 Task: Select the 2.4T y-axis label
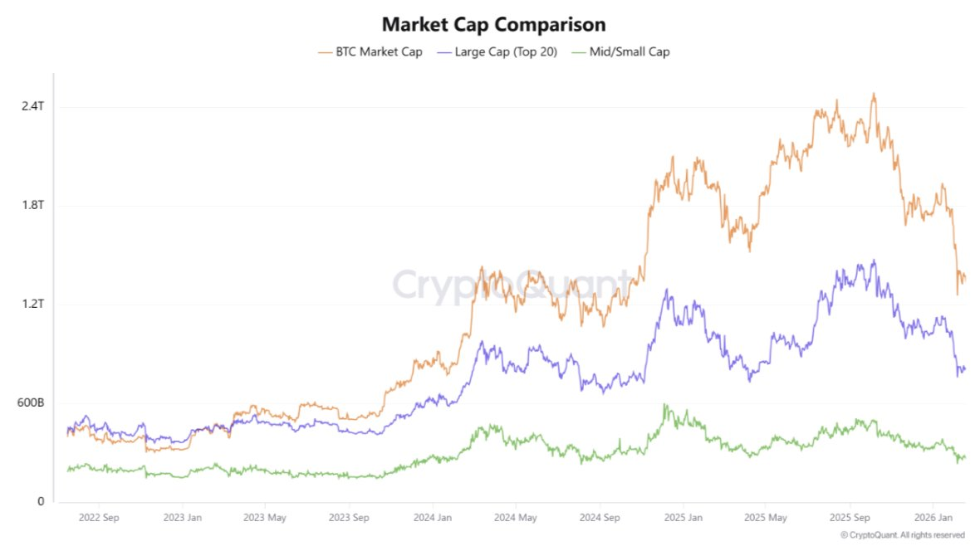point(32,106)
